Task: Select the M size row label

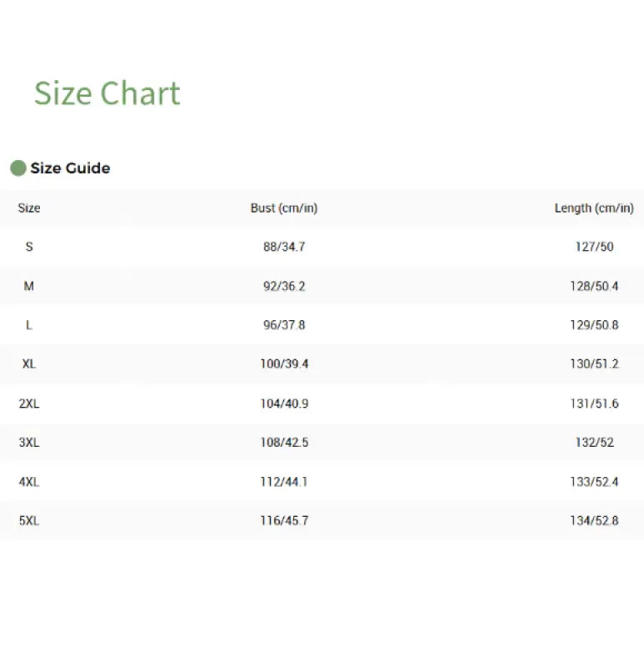Action: [x=29, y=287]
